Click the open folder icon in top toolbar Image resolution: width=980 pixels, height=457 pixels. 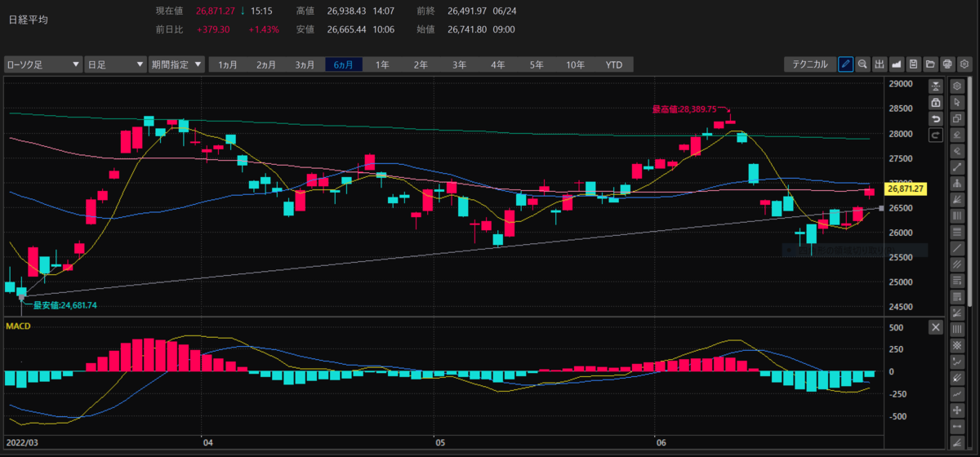pyautogui.click(x=931, y=64)
